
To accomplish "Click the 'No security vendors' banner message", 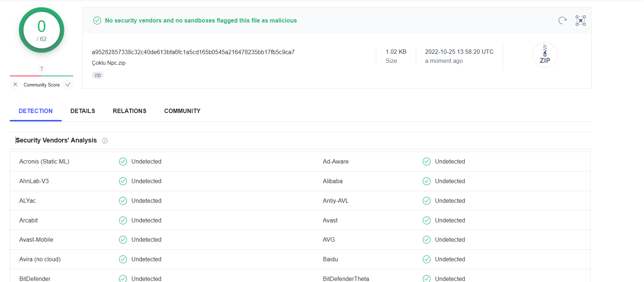I will [x=201, y=20].
